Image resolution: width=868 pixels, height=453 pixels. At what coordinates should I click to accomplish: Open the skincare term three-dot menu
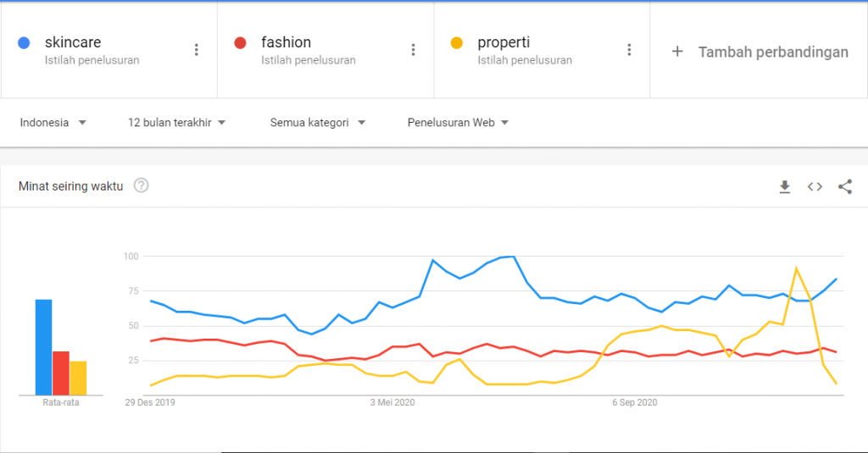click(197, 50)
